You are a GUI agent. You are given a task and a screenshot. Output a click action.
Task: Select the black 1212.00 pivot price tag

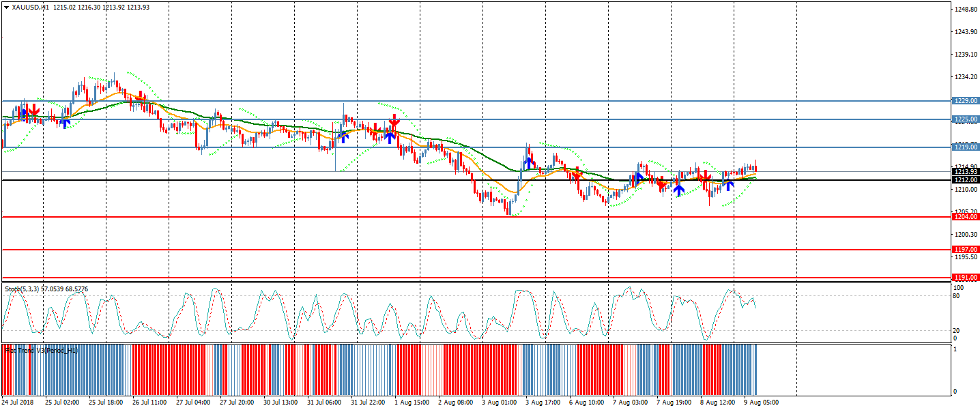[966, 180]
